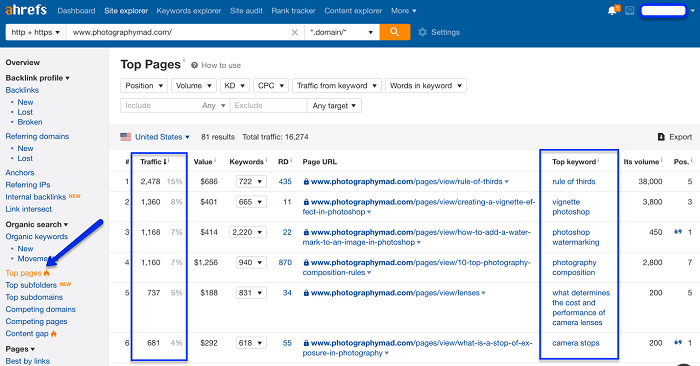The width and height of the screenshot is (700, 366).
Task: Open Best by links in the sidebar
Action: click(x=27, y=361)
